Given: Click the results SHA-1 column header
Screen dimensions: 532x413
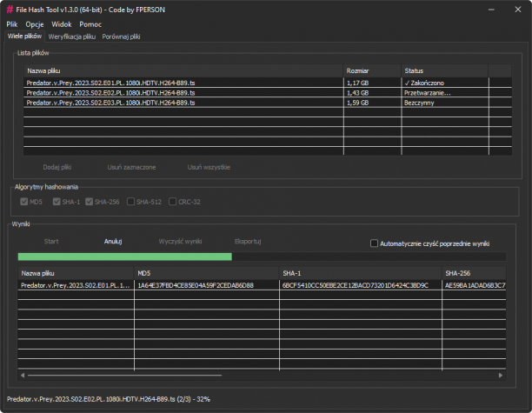Looking at the screenshot, I should 361,273.
